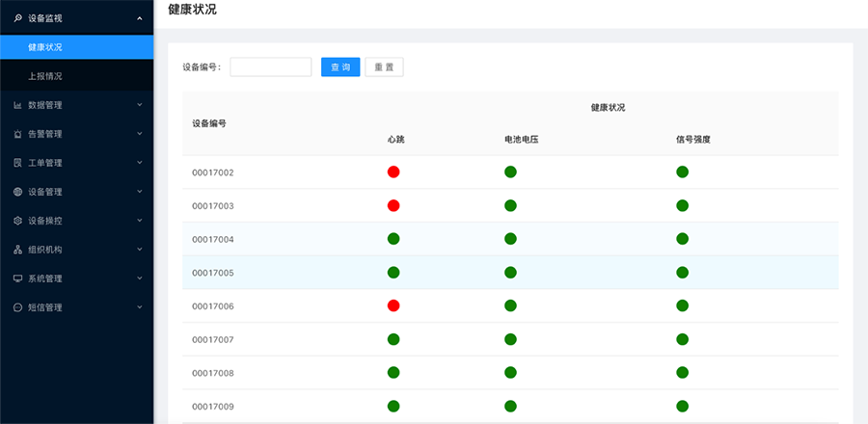Open the 工单管理 menu label
This screenshot has height=424, width=868.
click(44, 163)
